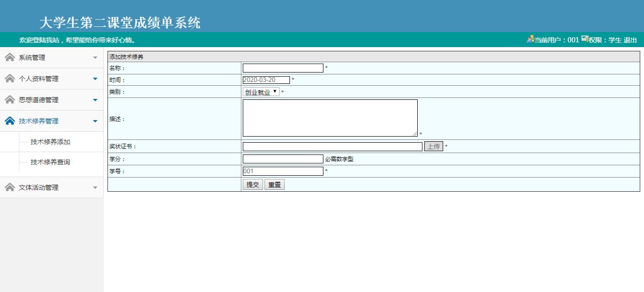This screenshot has width=644, height=292.
Task: Click the house icon beside 个人资料管理
Action: pos(10,78)
